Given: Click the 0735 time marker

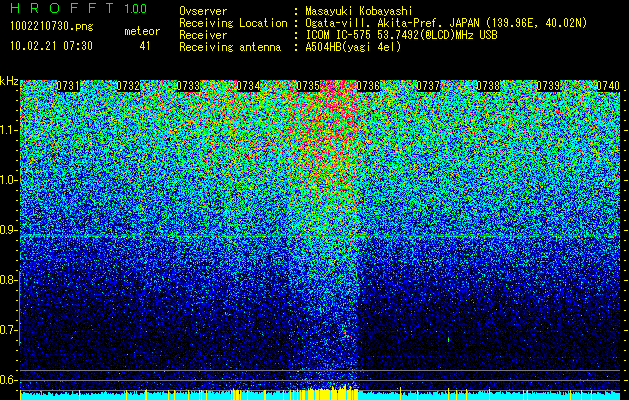Looking at the screenshot, I should (x=308, y=86).
